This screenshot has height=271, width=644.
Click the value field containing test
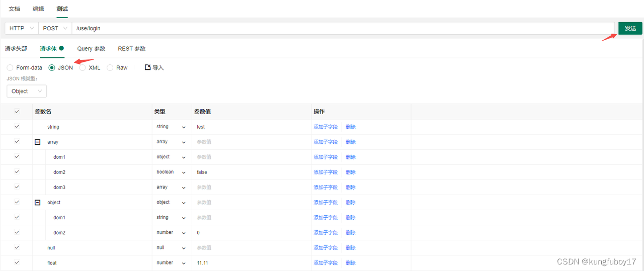pos(252,127)
